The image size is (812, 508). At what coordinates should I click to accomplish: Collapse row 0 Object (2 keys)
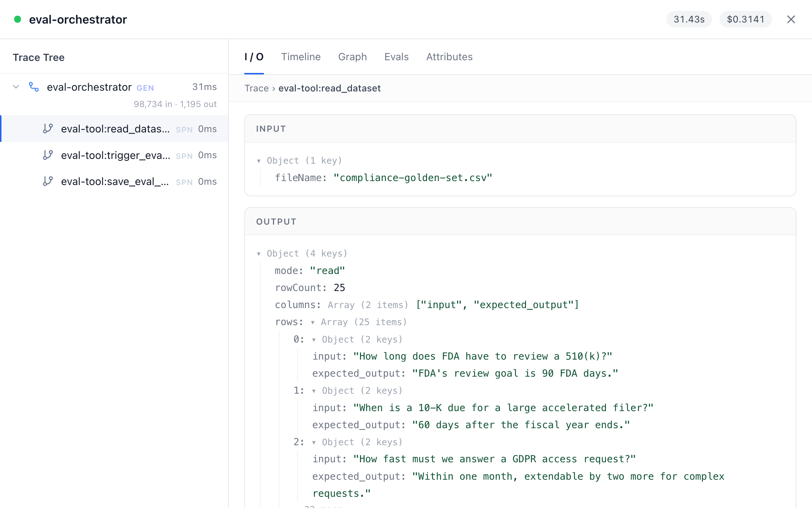click(x=314, y=340)
